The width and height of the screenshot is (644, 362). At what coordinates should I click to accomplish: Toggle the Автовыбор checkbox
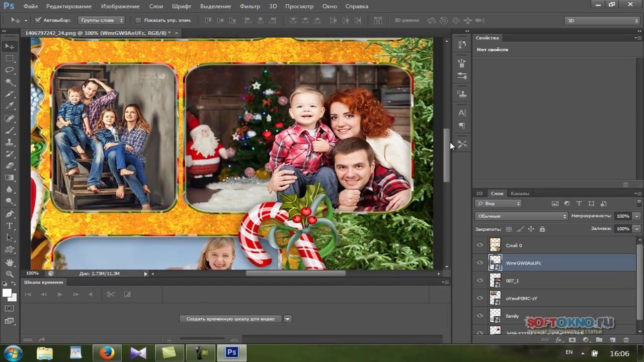pos(38,21)
